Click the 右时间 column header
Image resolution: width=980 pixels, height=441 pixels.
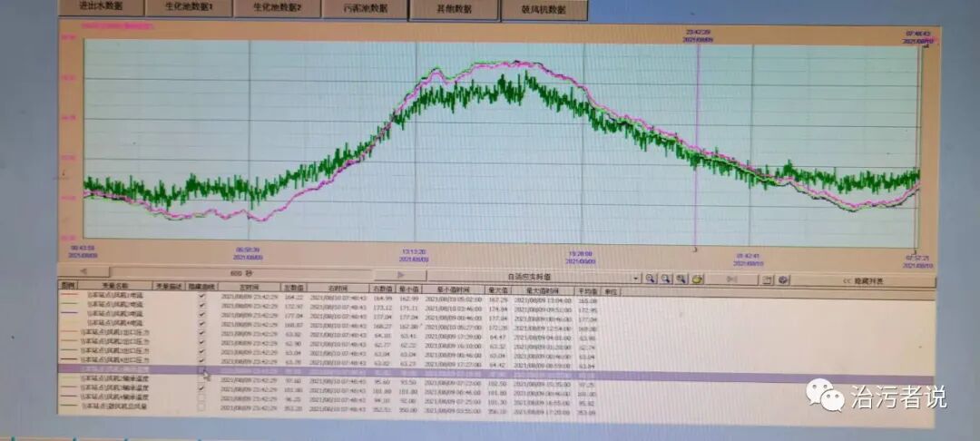click(338, 289)
